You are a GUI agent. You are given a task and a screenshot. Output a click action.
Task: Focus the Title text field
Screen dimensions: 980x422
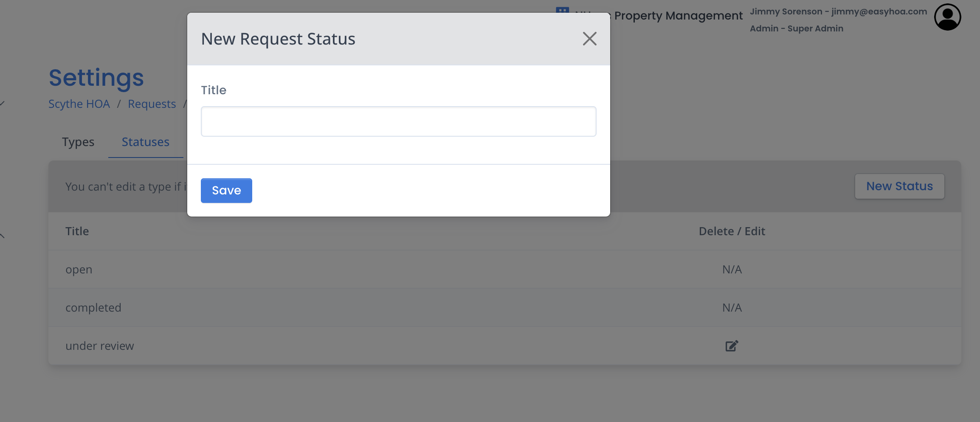(398, 121)
